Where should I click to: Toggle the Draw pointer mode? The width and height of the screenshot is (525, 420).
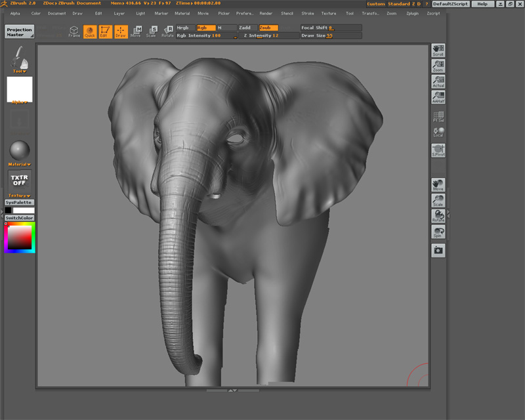click(x=121, y=31)
